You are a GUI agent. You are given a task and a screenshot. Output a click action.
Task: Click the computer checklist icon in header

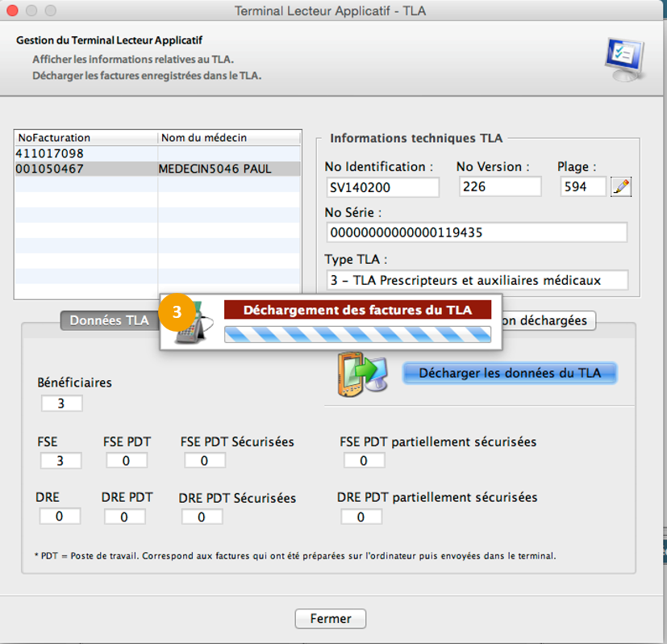pyautogui.click(x=624, y=59)
